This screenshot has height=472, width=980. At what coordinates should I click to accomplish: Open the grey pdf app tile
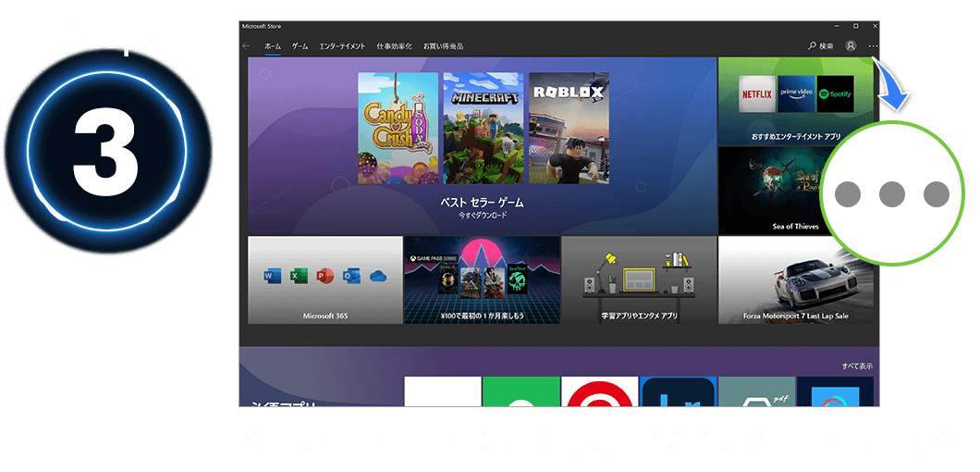(757, 391)
